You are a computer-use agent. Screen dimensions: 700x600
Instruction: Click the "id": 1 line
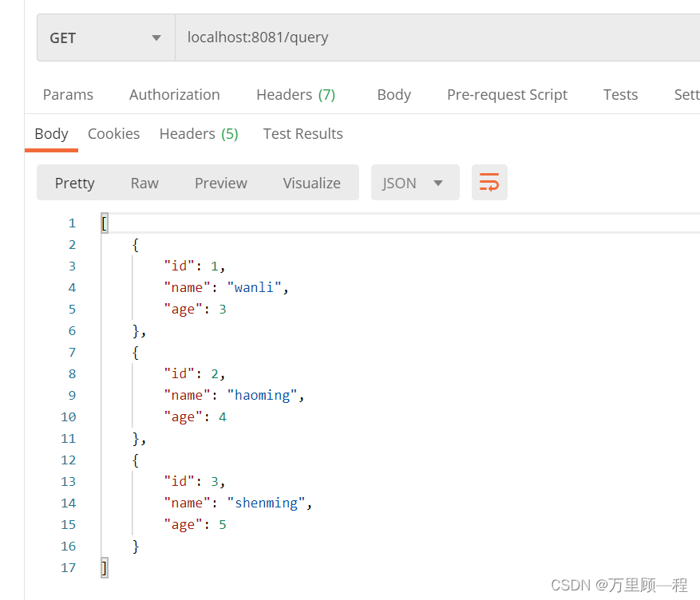coord(194,266)
